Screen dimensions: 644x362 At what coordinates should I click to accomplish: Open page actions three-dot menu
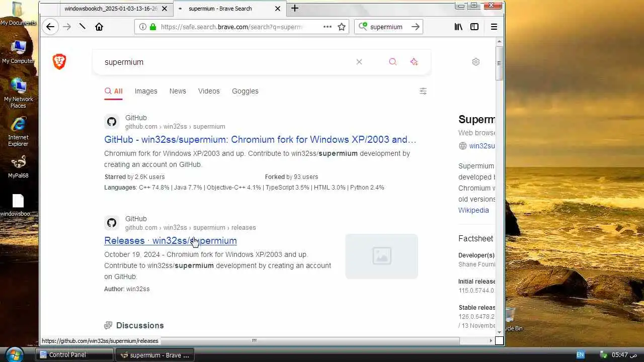[328, 27]
